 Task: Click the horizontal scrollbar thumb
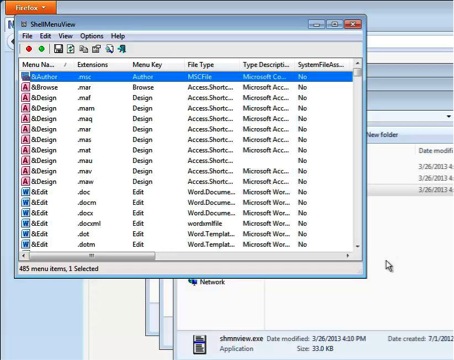pyautogui.click(x=92, y=256)
